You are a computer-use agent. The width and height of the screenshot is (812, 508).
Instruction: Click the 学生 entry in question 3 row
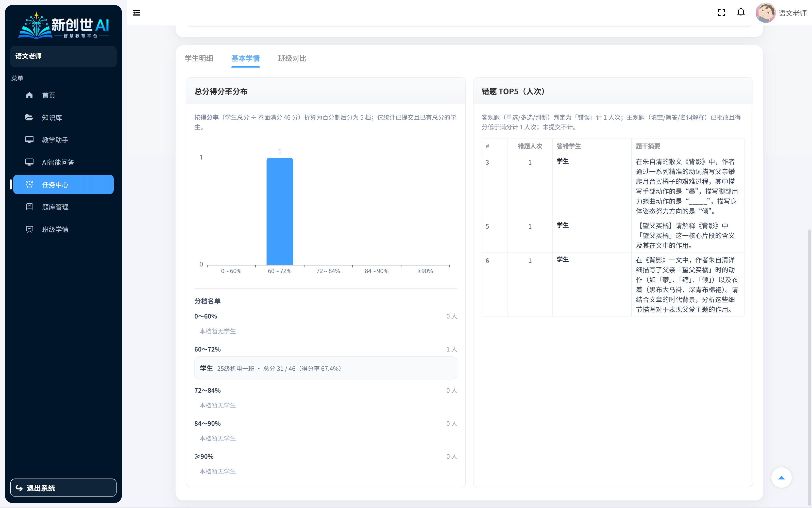tap(563, 161)
